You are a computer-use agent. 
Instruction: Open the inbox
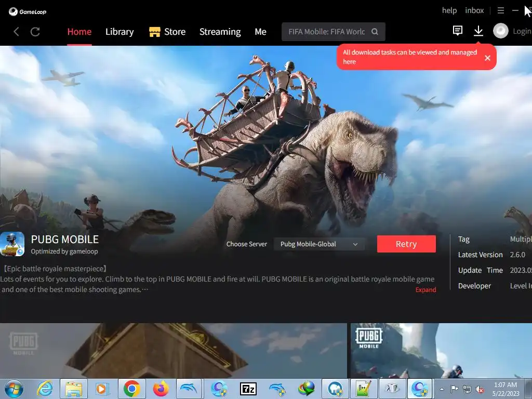click(474, 10)
